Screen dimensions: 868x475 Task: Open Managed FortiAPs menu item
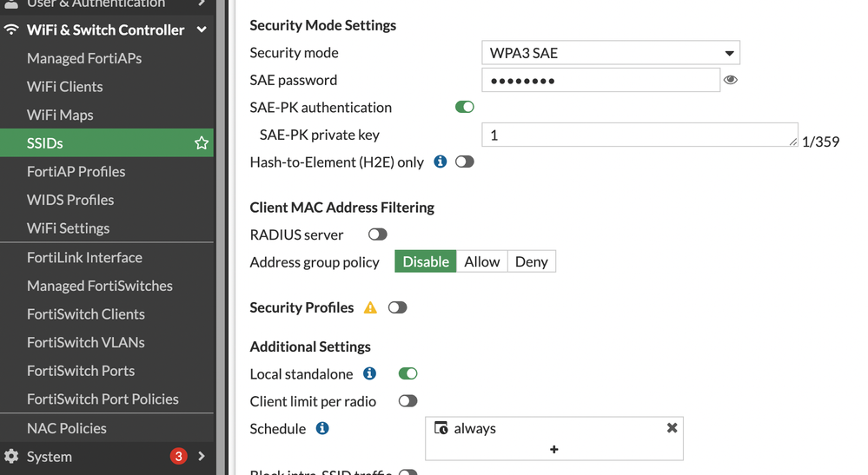tap(84, 58)
